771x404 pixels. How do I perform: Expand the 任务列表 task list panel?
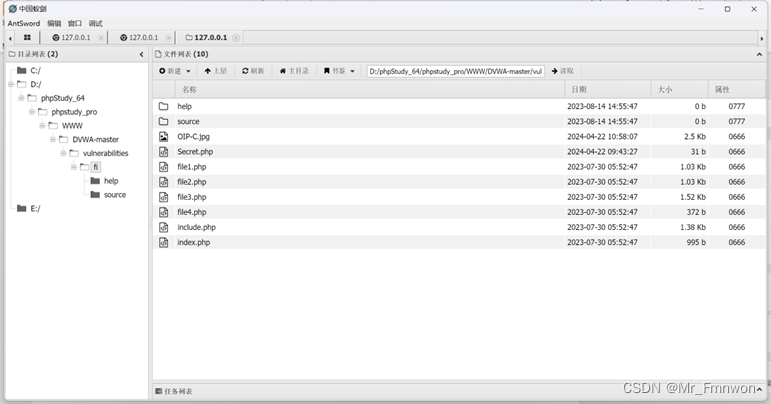760,390
